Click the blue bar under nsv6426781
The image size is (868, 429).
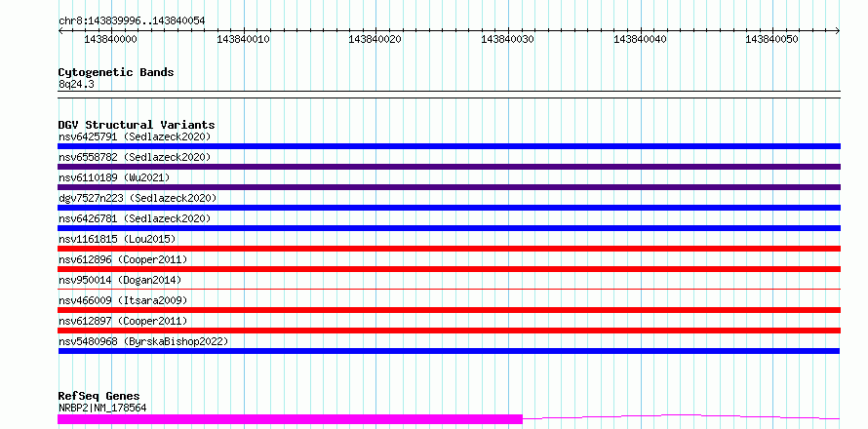click(449, 228)
